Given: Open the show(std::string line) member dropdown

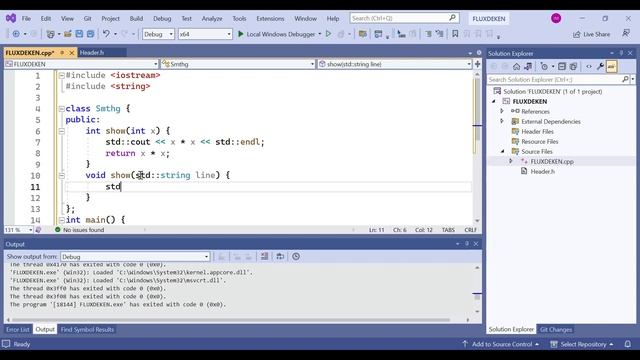Looking at the screenshot, I should 394,64.
